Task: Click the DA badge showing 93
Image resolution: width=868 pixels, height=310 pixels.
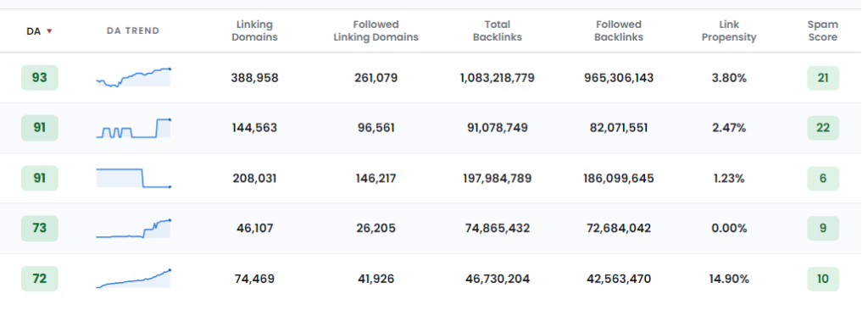Action: (39, 78)
